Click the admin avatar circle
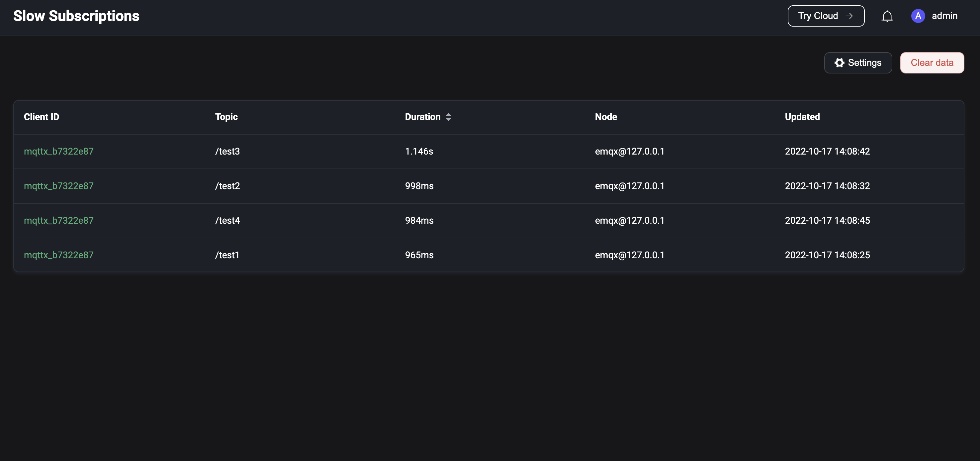980x461 pixels. (918, 16)
